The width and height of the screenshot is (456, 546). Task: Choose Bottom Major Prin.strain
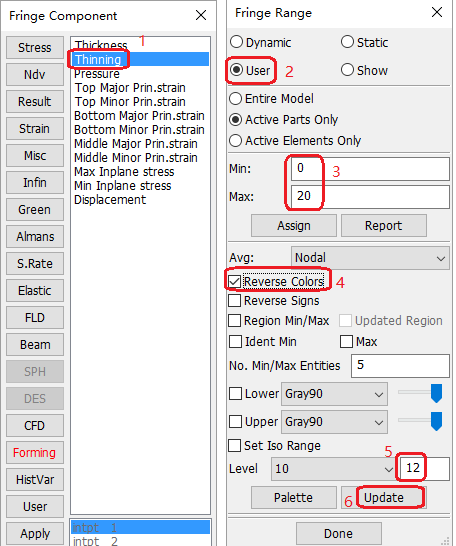tap(139, 116)
